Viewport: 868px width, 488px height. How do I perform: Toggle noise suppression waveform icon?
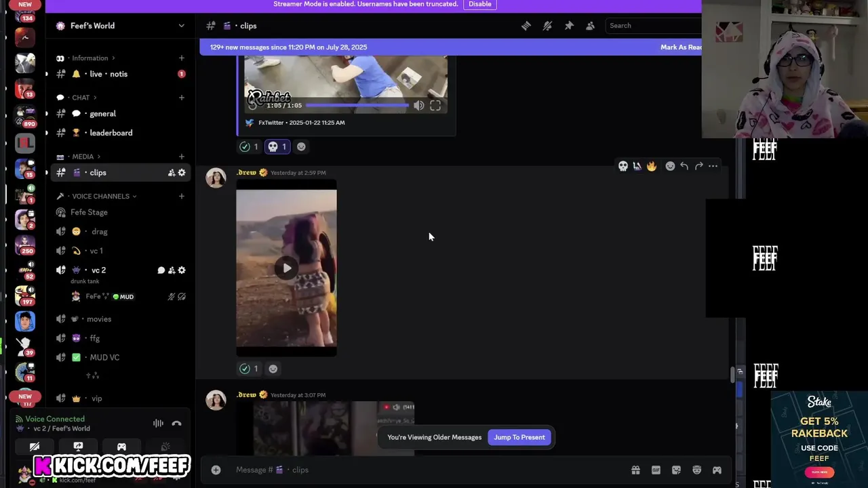pos(158,424)
